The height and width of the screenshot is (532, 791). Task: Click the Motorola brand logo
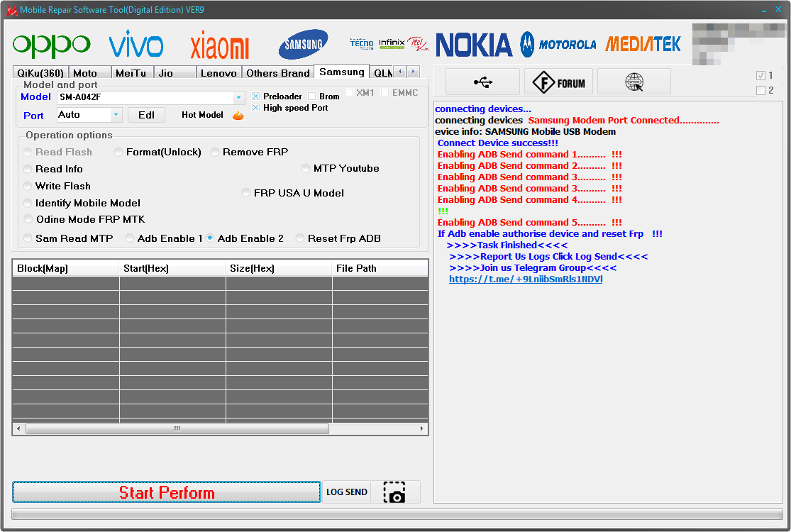[x=558, y=45]
